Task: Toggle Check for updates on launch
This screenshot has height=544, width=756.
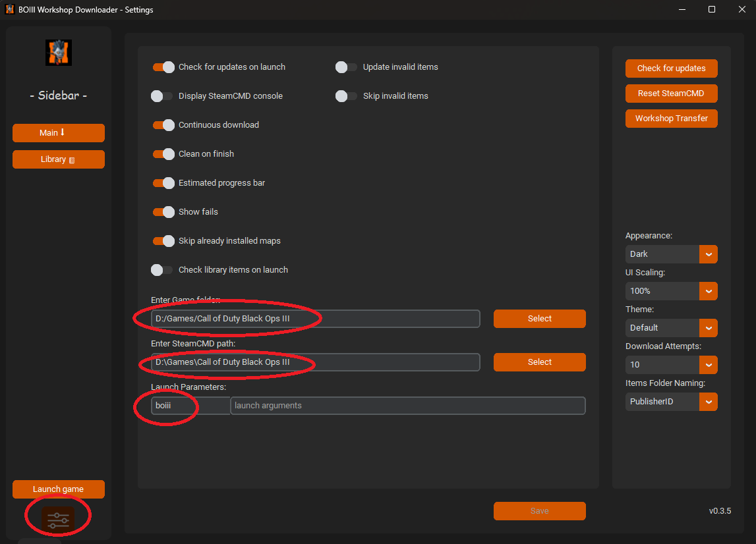Action: tap(163, 67)
